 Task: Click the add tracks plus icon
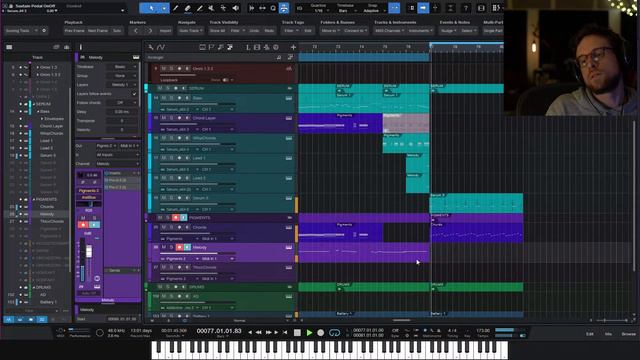click(x=293, y=47)
